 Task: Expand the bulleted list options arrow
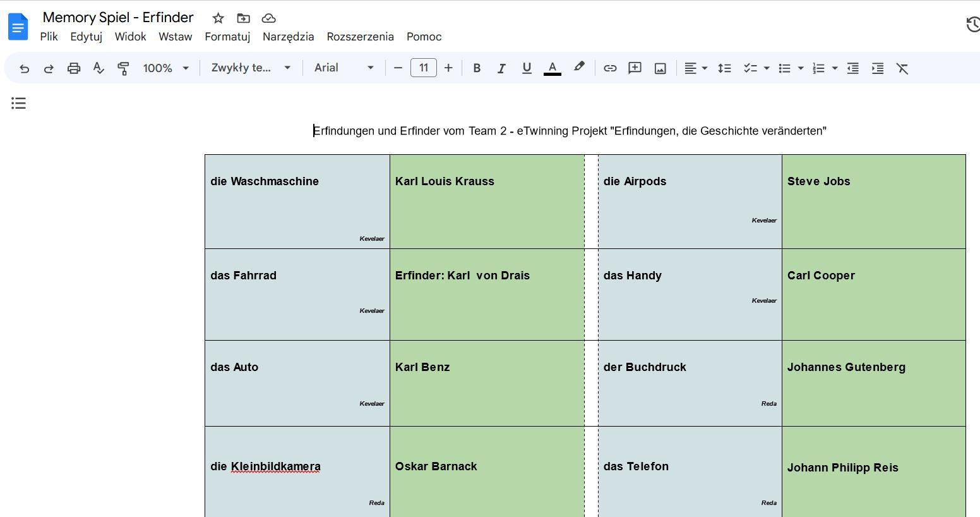click(801, 68)
